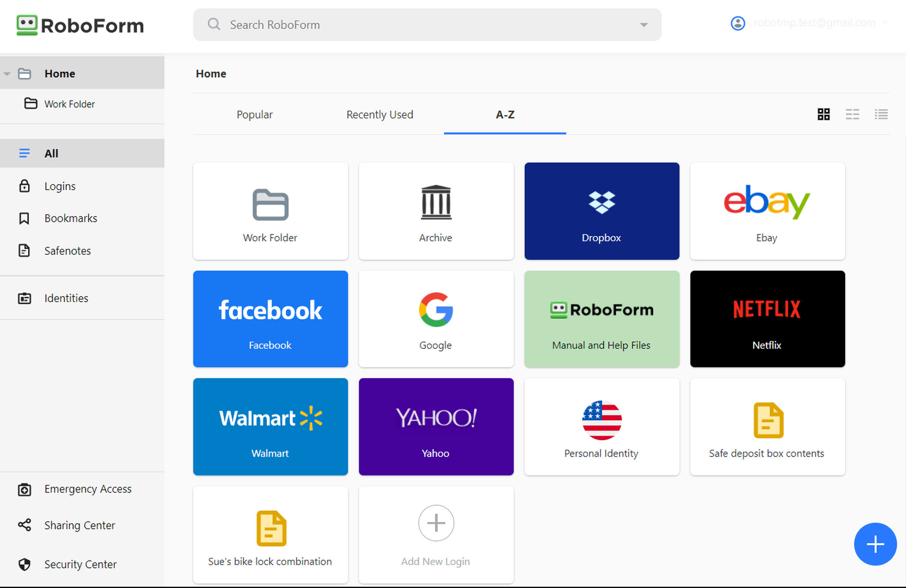906x588 pixels.
Task: Open RoboForm Manual and Help Files
Action: click(x=601, y=319)
